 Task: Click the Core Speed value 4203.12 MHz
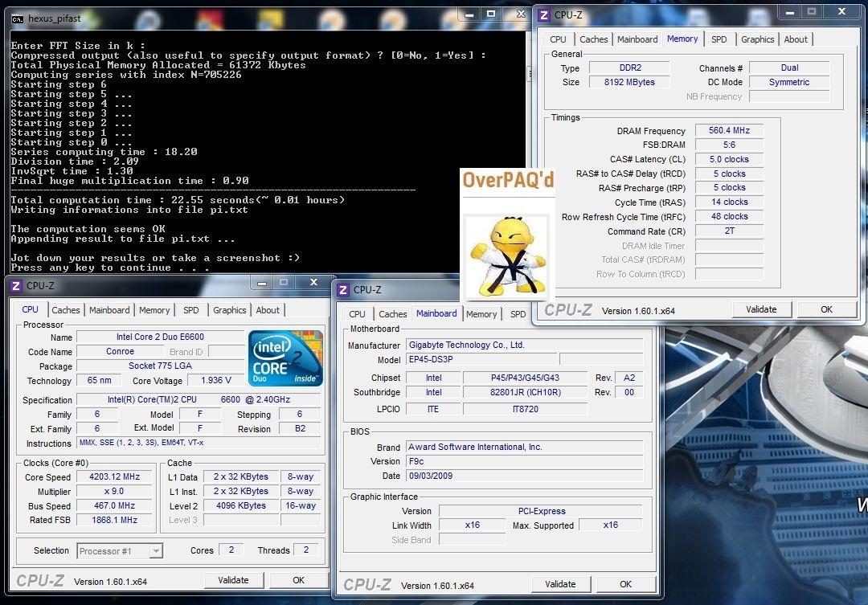click(115, 476)
